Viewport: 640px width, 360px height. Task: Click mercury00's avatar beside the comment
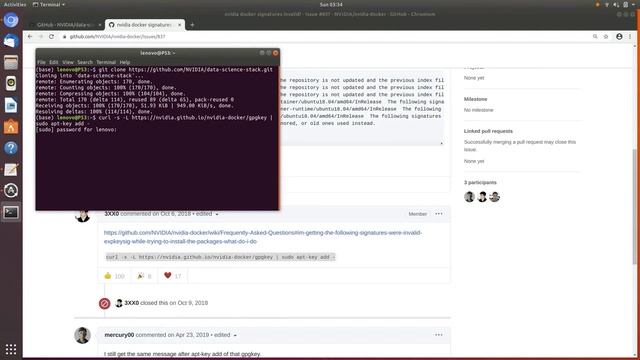point(82,336)
